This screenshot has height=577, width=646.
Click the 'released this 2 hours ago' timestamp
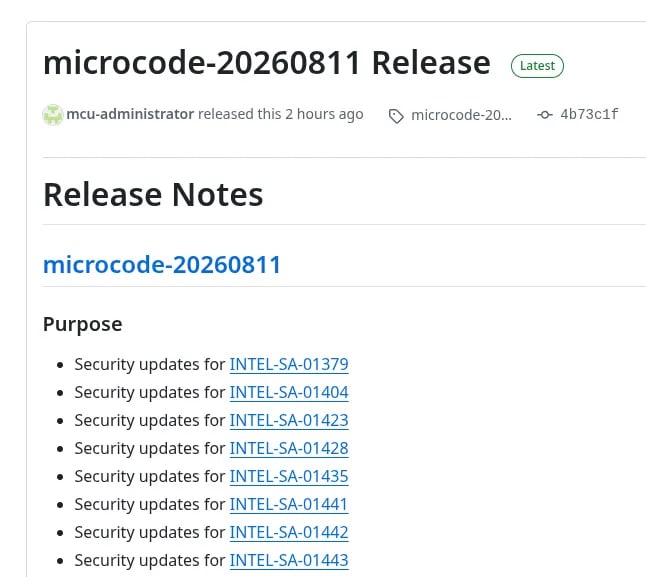pos(281,114)
